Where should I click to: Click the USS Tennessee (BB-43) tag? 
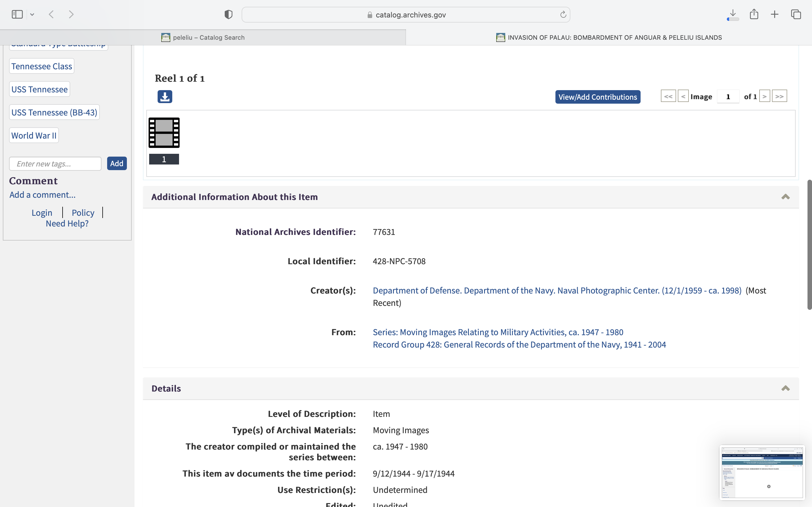pos(54,112)
